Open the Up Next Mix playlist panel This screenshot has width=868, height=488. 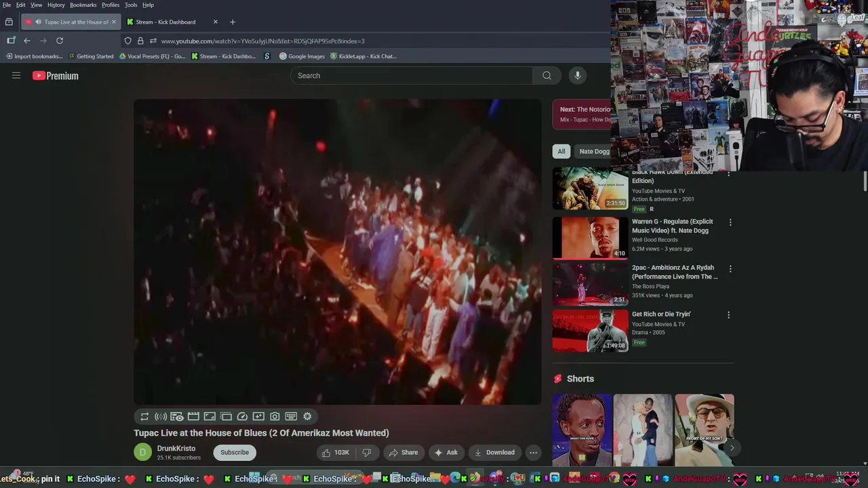(582, 114)
